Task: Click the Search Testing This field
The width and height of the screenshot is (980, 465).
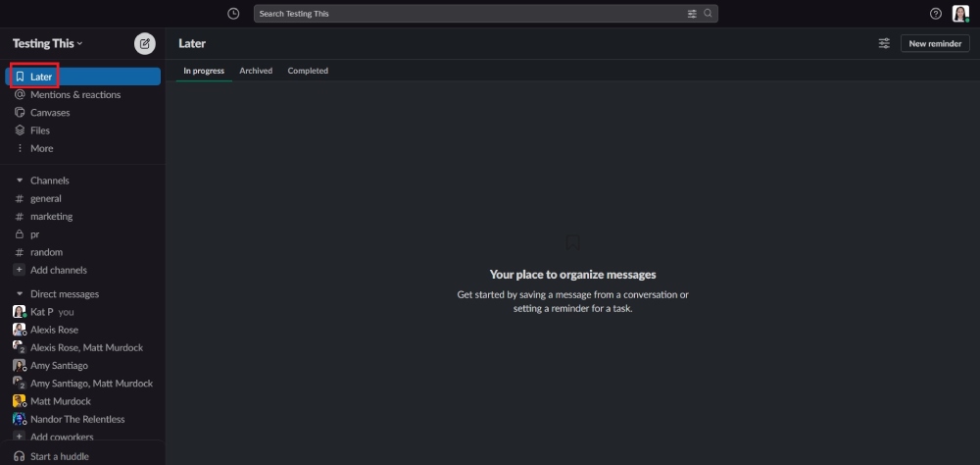Action: point(470,14)
